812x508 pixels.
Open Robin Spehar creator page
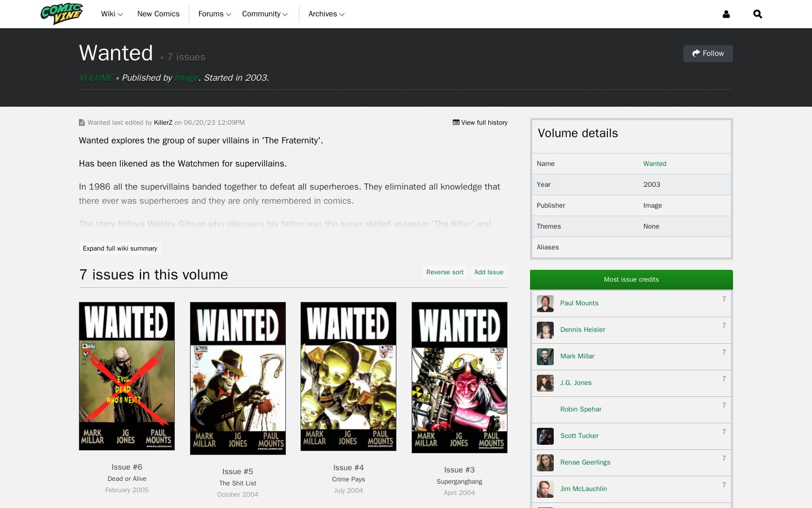click(581, 409)
